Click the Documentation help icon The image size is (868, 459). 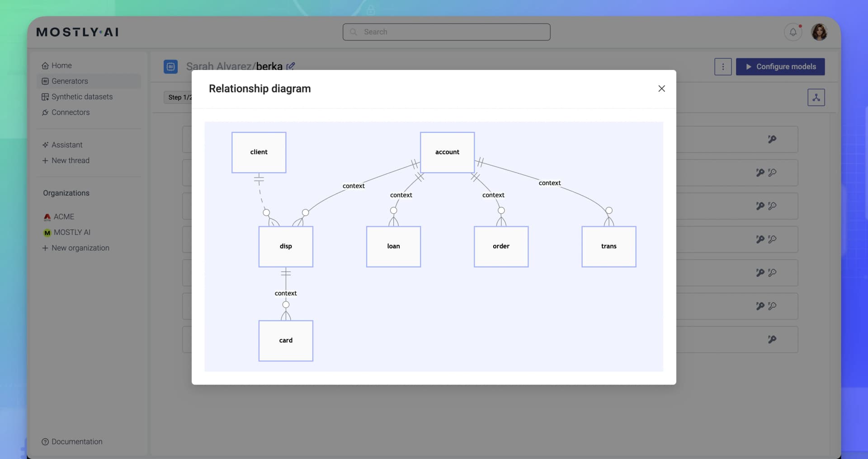click(45, 442)
